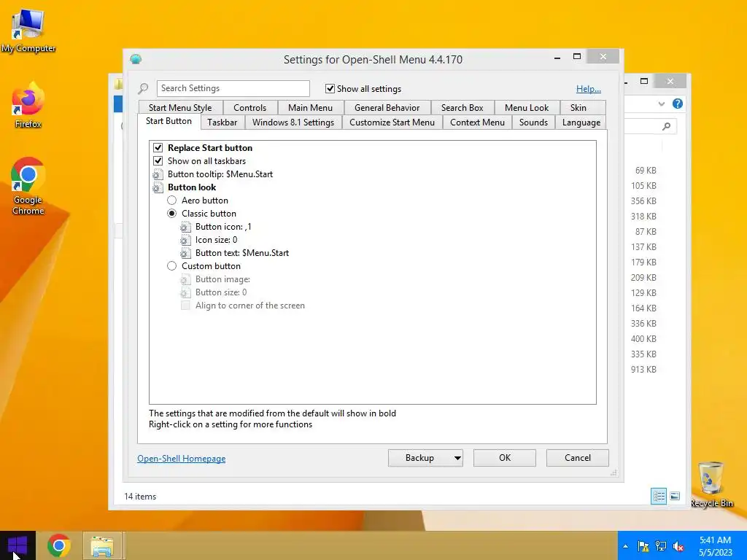Open My Computer desktop icon
The height and width of the screenshot is (560, 747).
(28, 31)
